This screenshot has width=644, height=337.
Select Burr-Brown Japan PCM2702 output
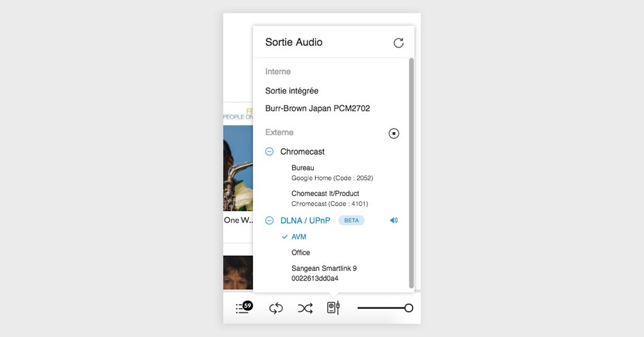tap(318, 108)
